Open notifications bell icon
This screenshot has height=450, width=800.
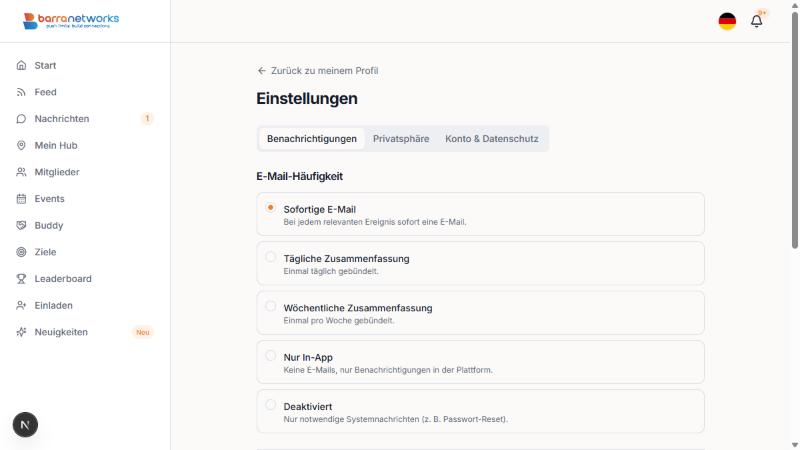coord(756,21)
